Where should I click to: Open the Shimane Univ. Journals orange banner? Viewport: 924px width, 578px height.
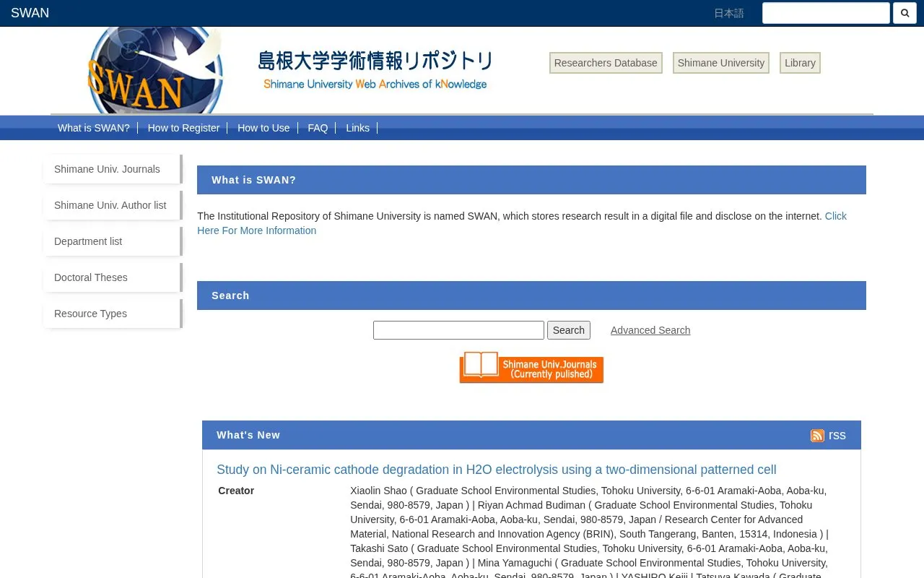(531, 367)
